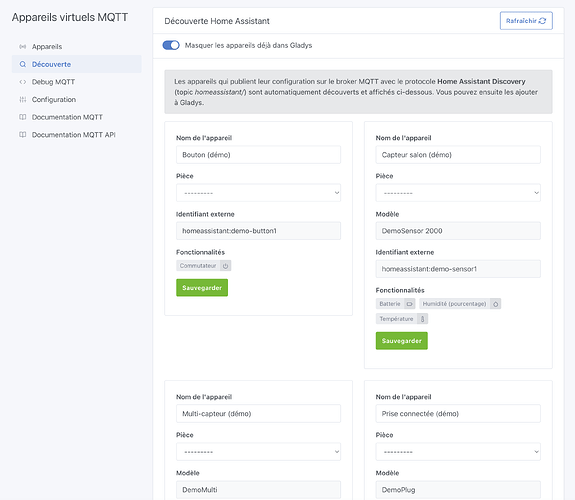Click the homeassistant:demo-sensor1 identifier field

point(458,269)
